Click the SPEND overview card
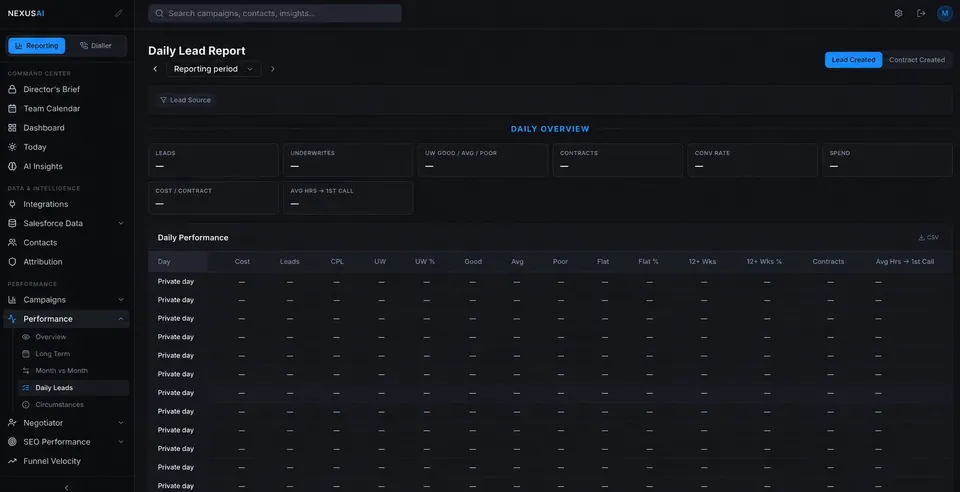The height and width of the screenshot is (492, 960). click(887, 160)
